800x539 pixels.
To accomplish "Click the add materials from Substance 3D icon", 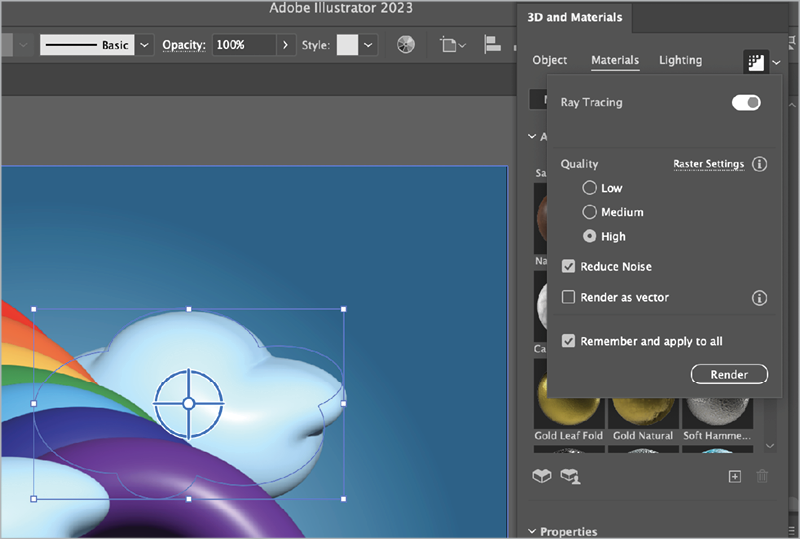I will (x=541, y=476).
